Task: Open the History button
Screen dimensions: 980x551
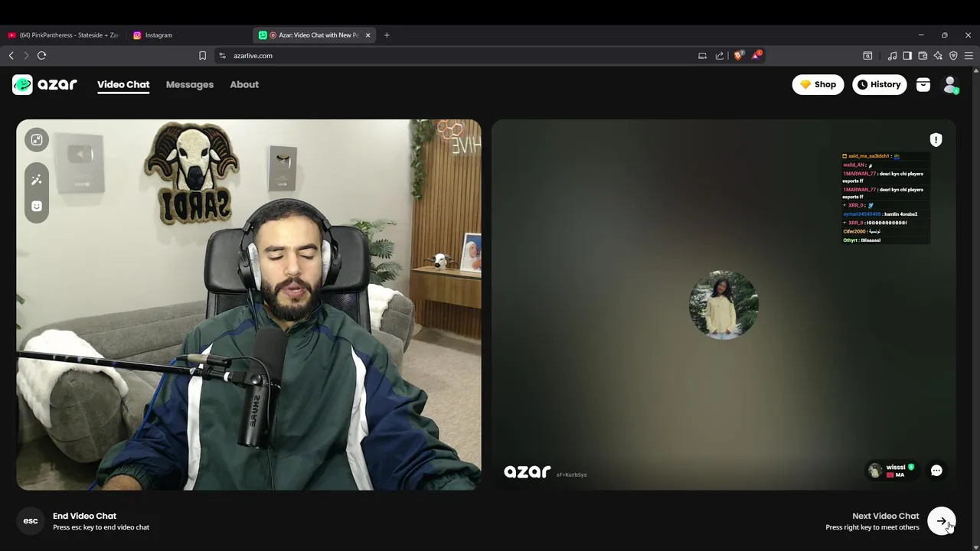Action: click(x=880, y=84)
